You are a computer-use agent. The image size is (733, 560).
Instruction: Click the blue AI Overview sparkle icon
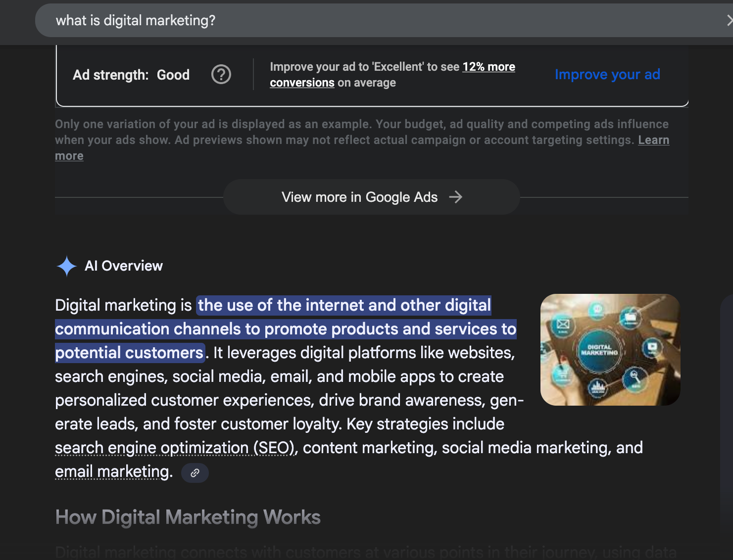pos(66,266)
